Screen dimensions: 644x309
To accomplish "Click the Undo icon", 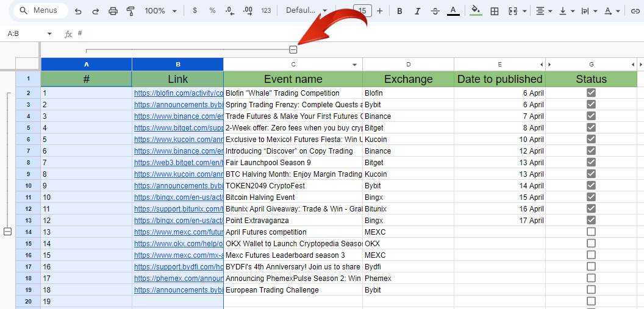I will [x=77, y=11].
